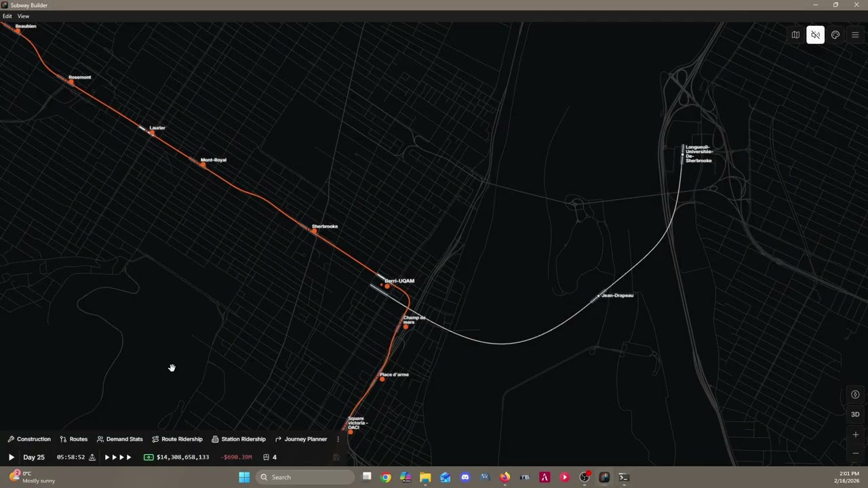Open the TS app in taskbar
The height and width of the screenshot is (488, 868).
525,477
